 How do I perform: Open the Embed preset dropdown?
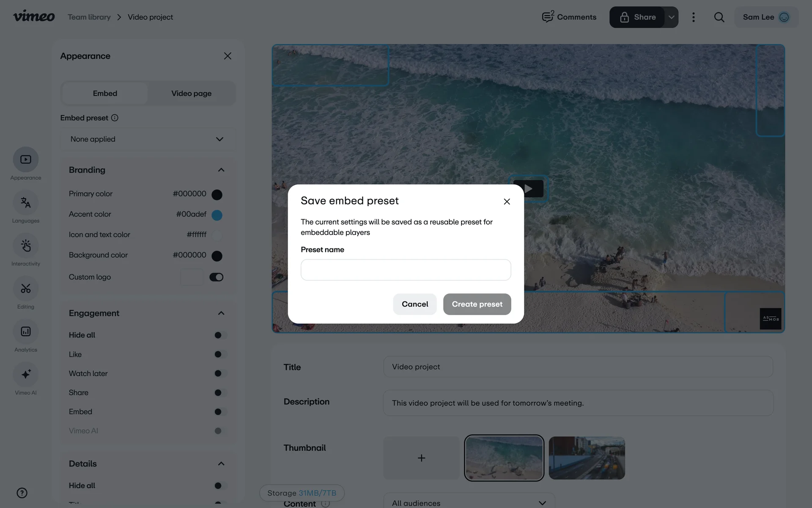tap(148, 139)
